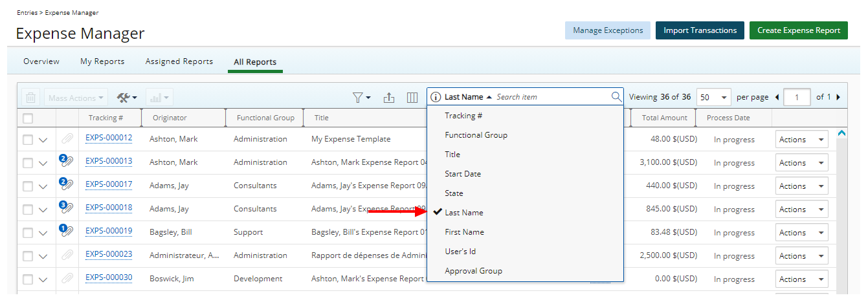Check the box for EXPS-000012 row
The height and width of the screenshot is (302, 868).
coord(28,140)
